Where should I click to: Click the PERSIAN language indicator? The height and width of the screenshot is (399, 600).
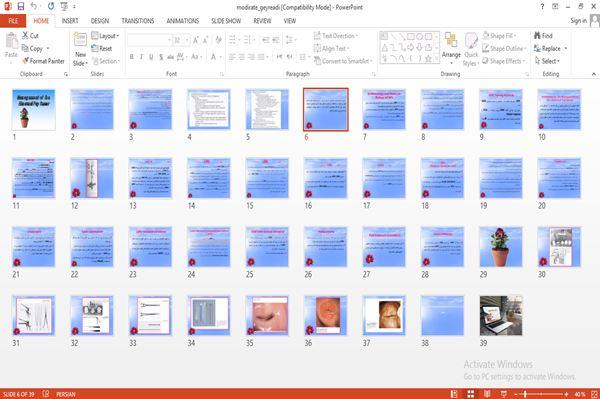click(x=66, y=394)
